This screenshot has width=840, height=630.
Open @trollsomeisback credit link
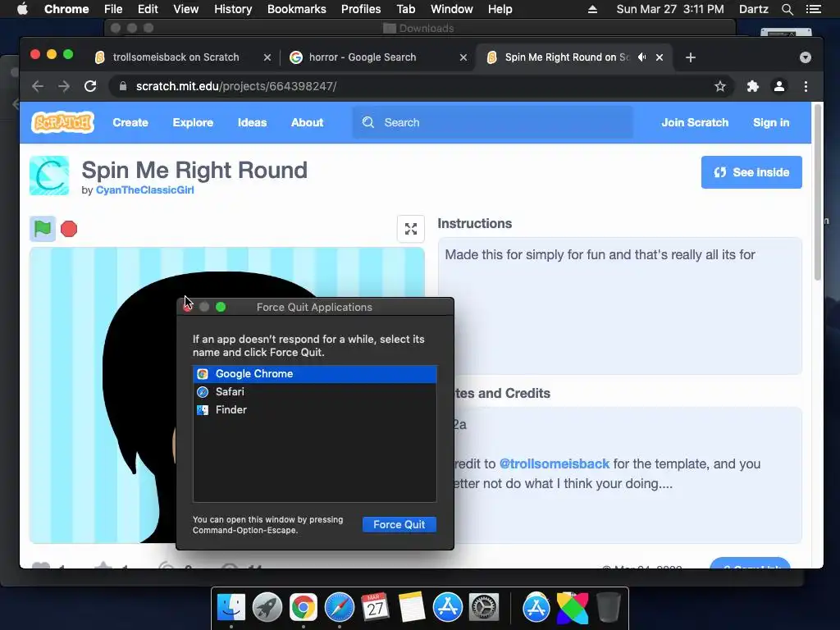tap(554, 464)
